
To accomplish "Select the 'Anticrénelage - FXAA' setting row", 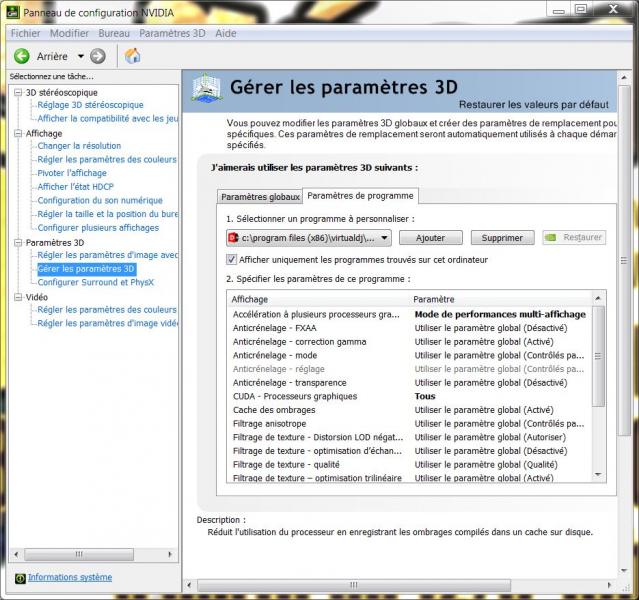I will (409, 328).
